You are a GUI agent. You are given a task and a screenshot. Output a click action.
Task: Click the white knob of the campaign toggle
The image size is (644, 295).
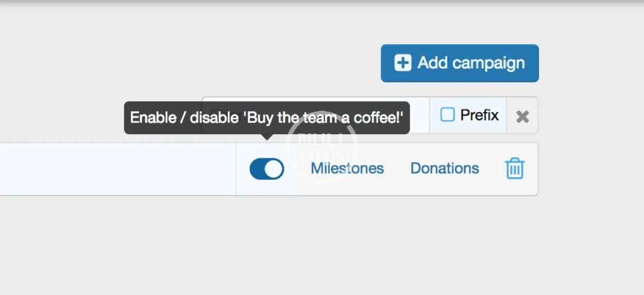pos(274,169)
